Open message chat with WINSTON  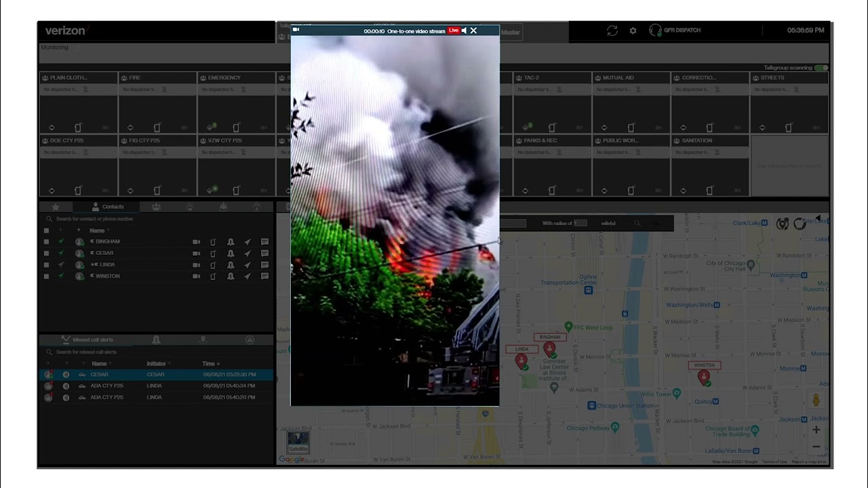264,277
